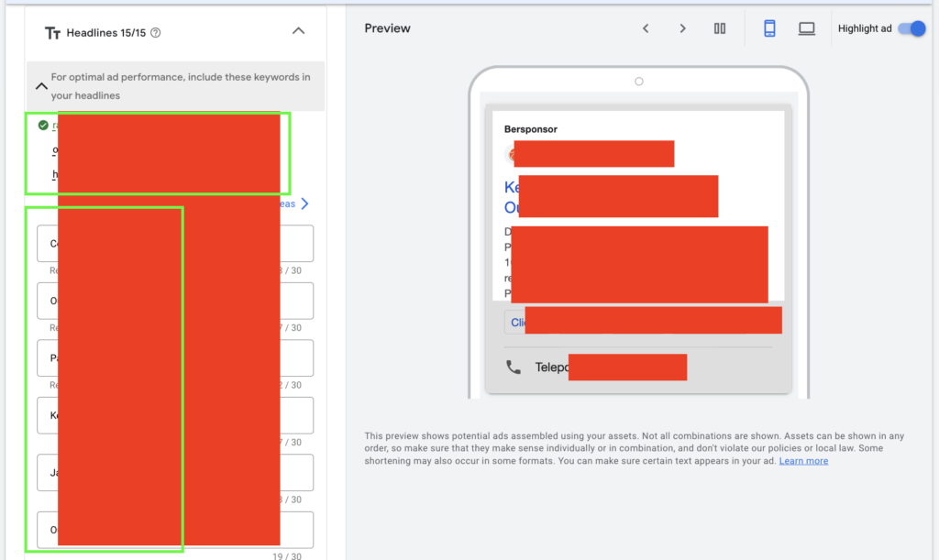Select the desktop preview device icon

point(806,27)
